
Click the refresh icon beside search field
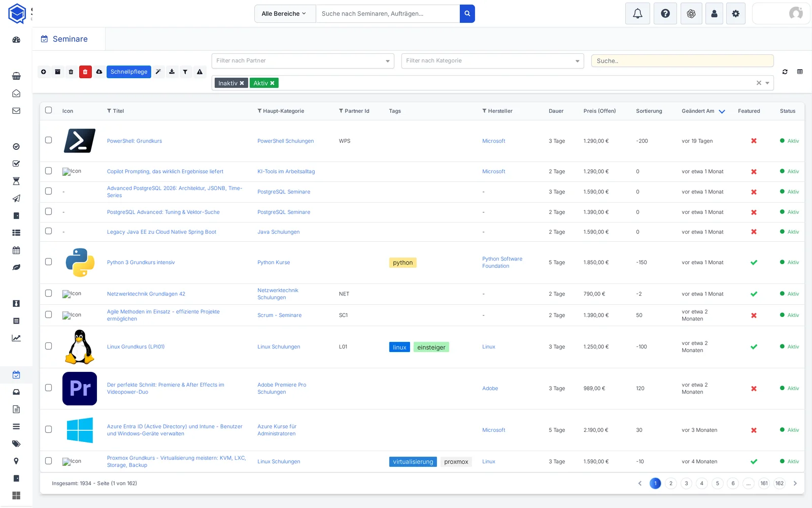pyautogui.click(x=785, y=72)
